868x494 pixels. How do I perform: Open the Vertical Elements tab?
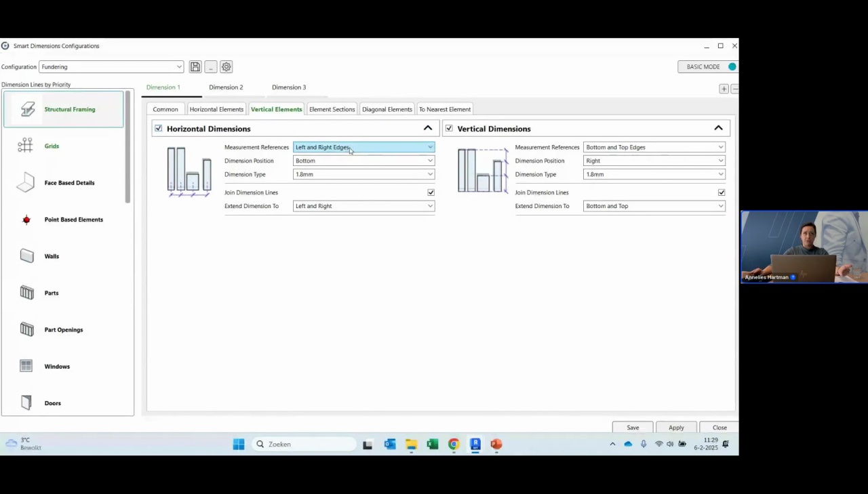(276, 109)
